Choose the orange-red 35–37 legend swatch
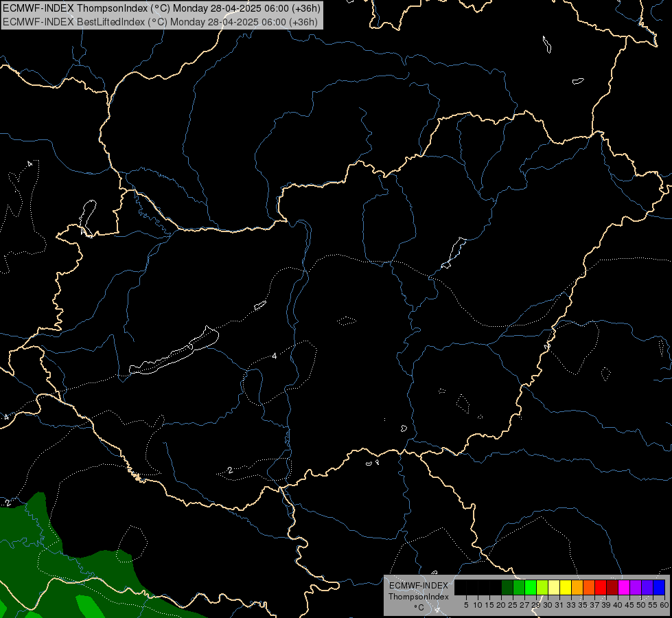Screen dimensions: 672x618 (x=589, y=587)
